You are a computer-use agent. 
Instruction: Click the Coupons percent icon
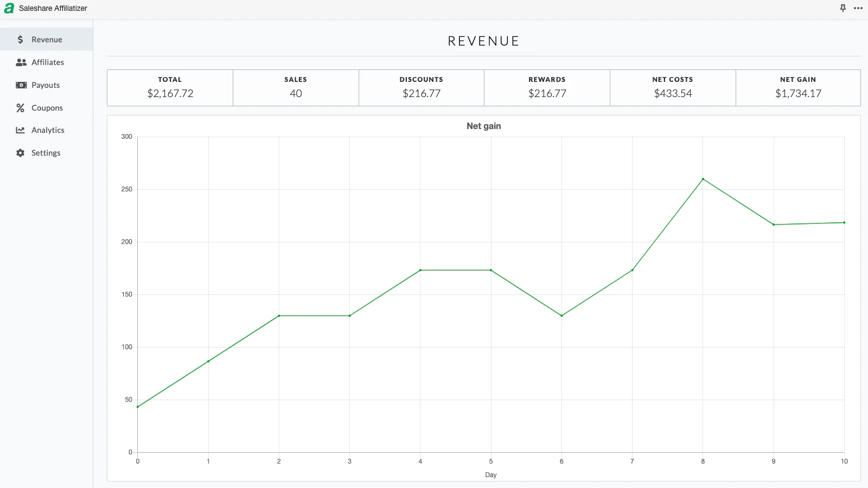pos(21,108)
